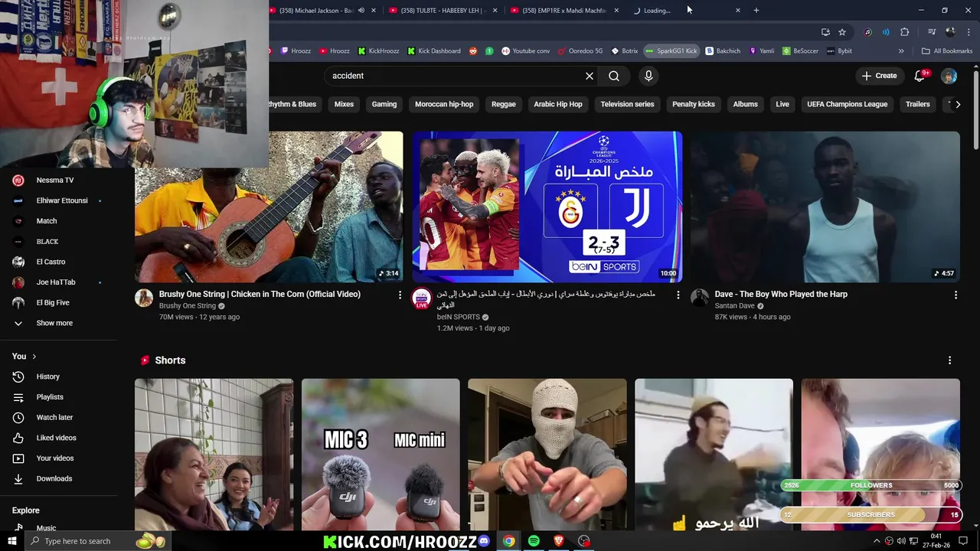Open the Kick Dashboard bookmark

coord(434,51)
